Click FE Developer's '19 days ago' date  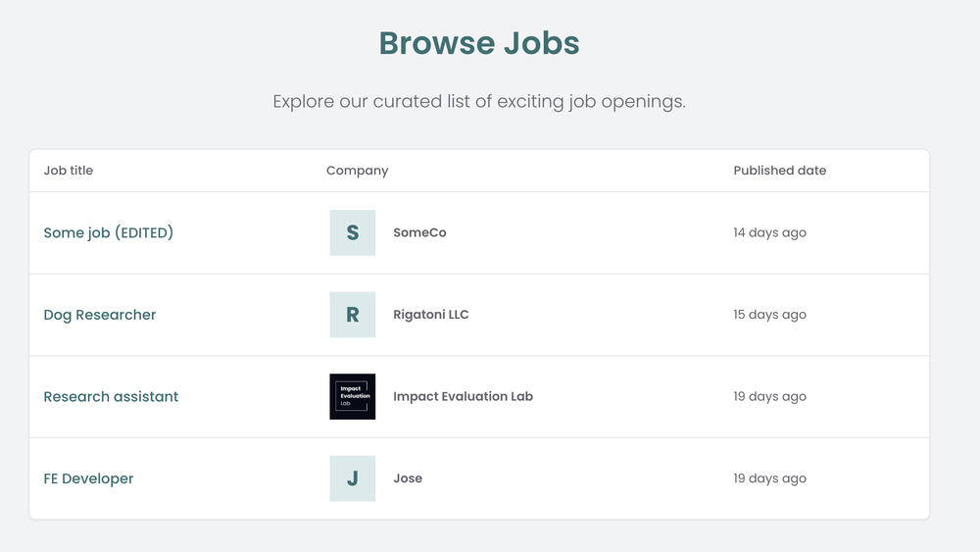(x=769, y=478)
